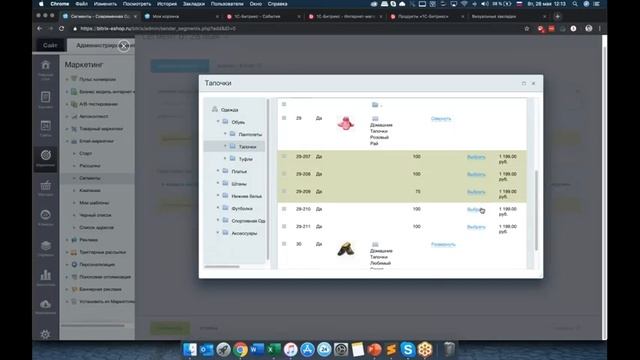
Task: Click Свернуть link for product 29
Action: tap(441, 119)
